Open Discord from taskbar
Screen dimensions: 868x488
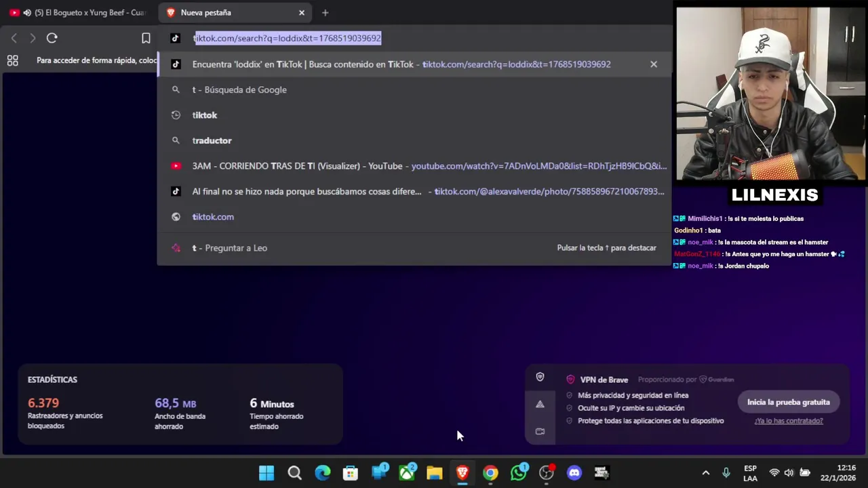pos(574,472)
